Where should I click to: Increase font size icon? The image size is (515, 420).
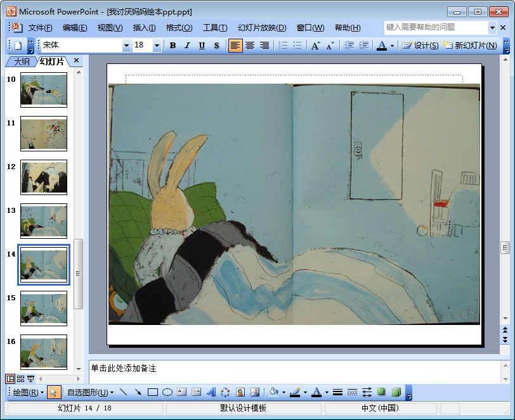316,45
